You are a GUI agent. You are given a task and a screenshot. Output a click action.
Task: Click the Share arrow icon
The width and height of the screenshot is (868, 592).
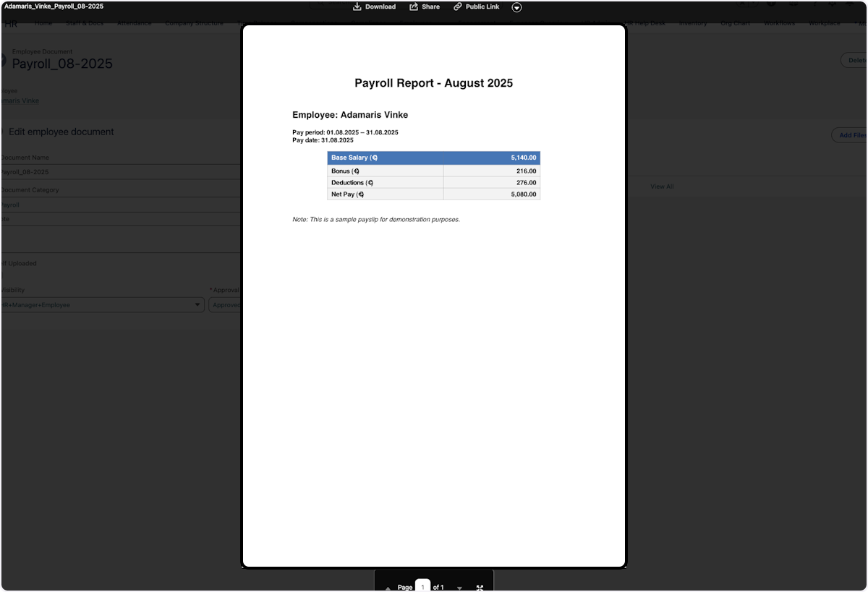tap(414, 7)
